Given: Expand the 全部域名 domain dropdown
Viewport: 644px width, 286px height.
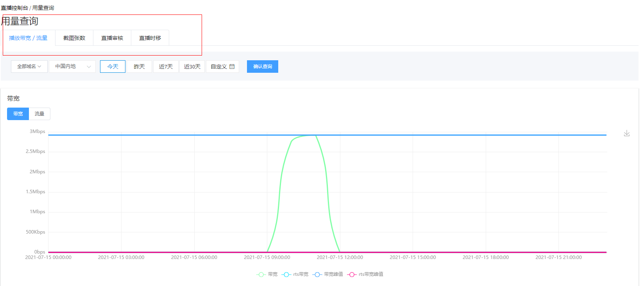Looking at the screenshot, I should click(29, 67).
